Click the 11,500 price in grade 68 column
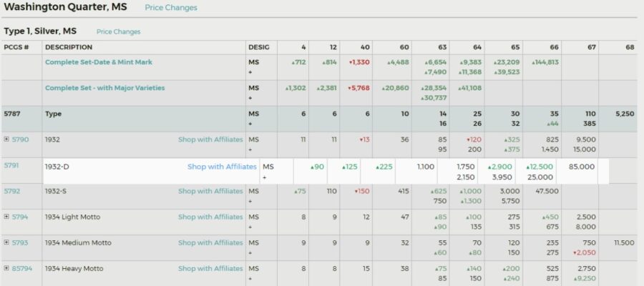This screenshot has height=286, width=644. (x=623, y=242)
